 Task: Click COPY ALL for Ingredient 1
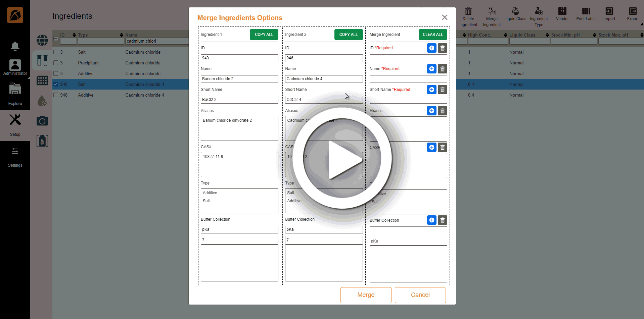tap(264, 35)
